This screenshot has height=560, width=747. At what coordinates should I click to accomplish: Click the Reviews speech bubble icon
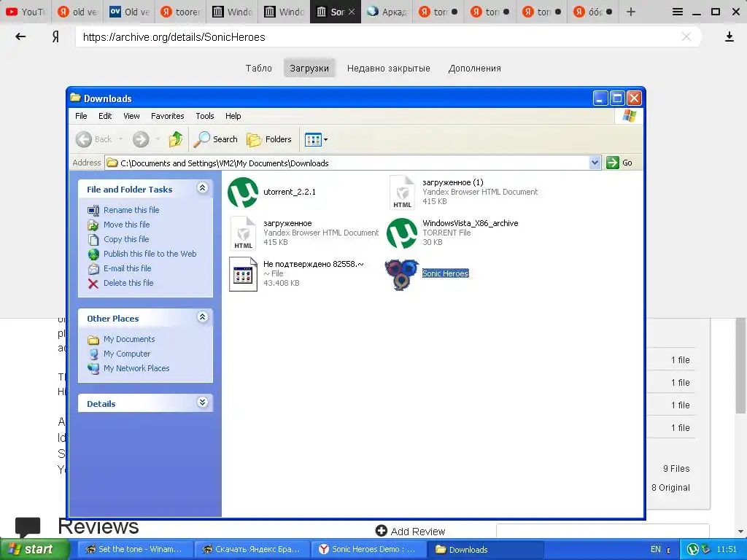click(x=28, y=528)
